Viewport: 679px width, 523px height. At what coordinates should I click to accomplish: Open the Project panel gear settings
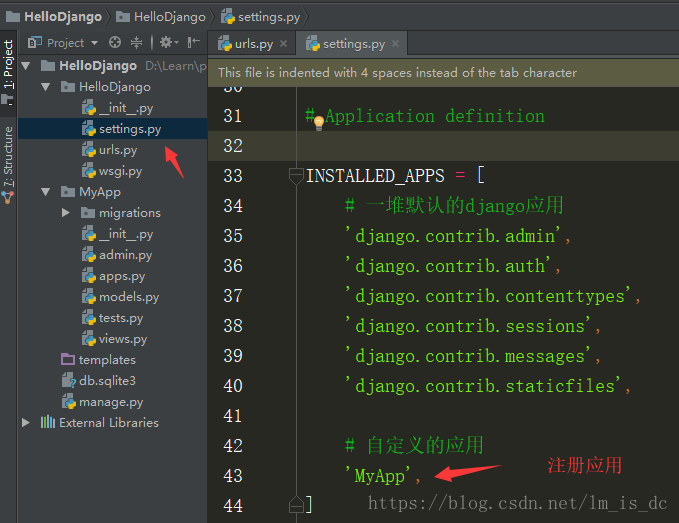coord(168,42)
